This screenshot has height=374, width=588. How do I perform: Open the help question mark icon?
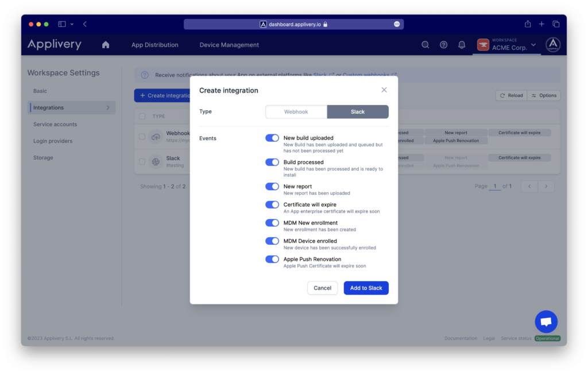(444, 45)
